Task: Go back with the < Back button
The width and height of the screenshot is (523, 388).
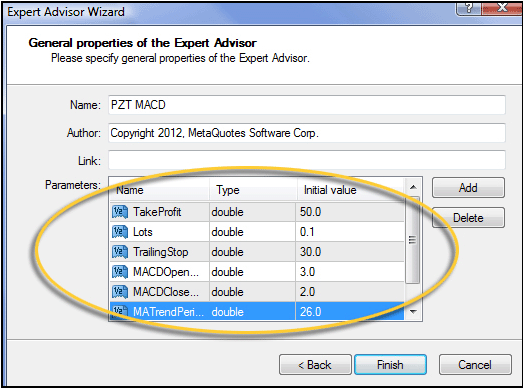Action: tap(315, 365)
